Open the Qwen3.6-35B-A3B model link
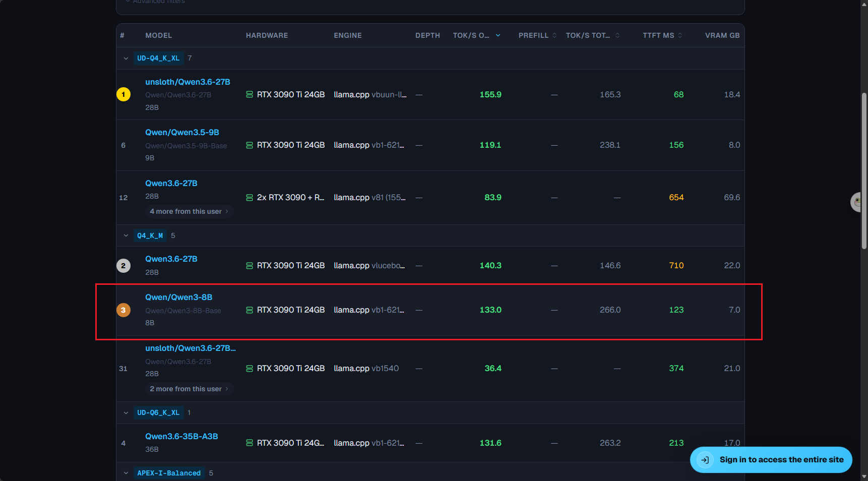Viewport: 868px width, 481px height. (181, 436)
